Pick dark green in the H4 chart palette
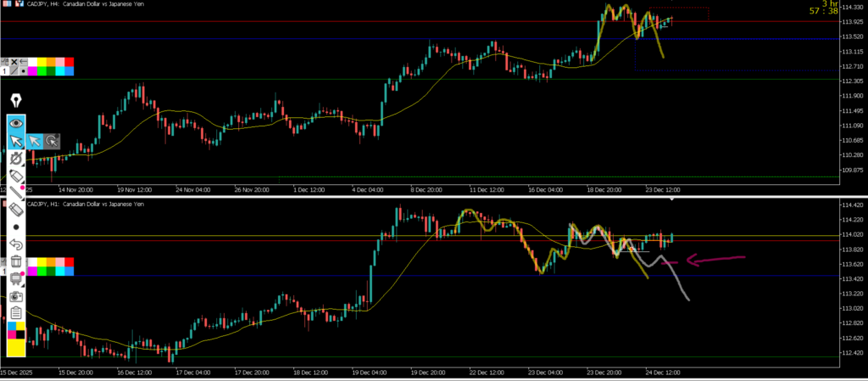 51,71
